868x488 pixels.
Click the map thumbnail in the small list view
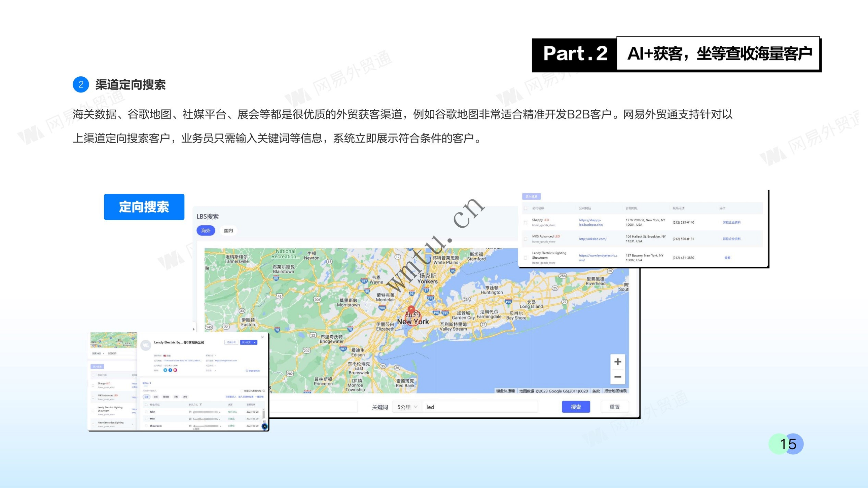(x=114, y=340)
